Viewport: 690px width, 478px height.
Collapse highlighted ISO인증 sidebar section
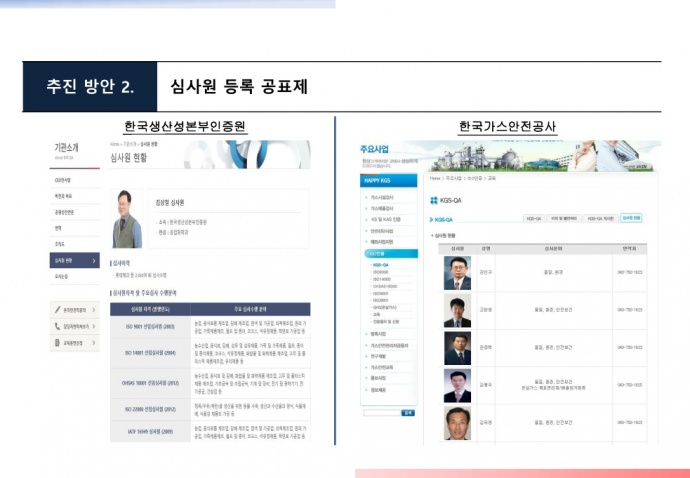[391, 254]
